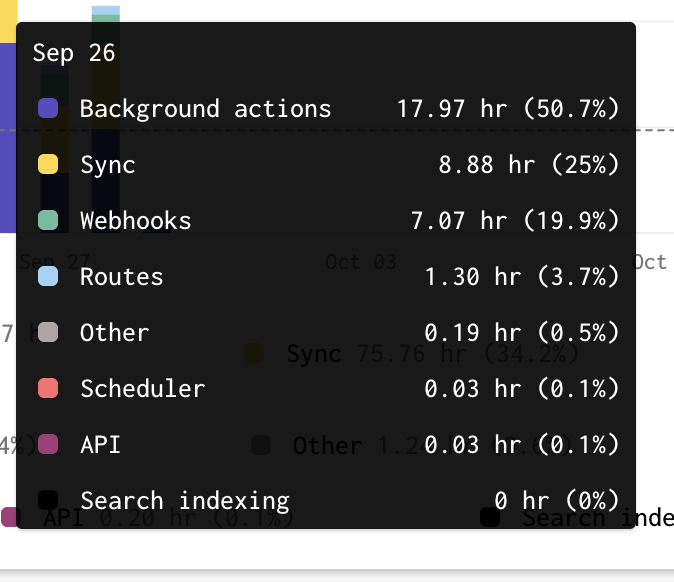Click the green Webhooks swatch in tooltip

point(48,220)
